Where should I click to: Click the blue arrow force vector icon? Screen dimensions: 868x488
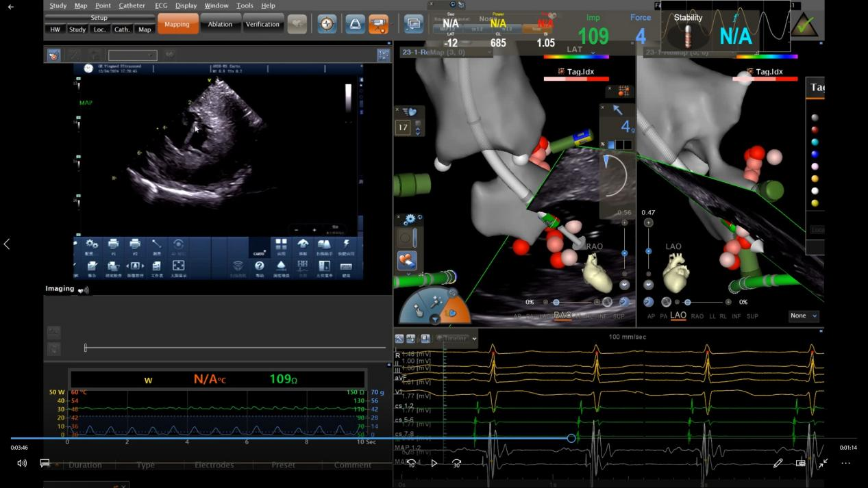point(618,110)
